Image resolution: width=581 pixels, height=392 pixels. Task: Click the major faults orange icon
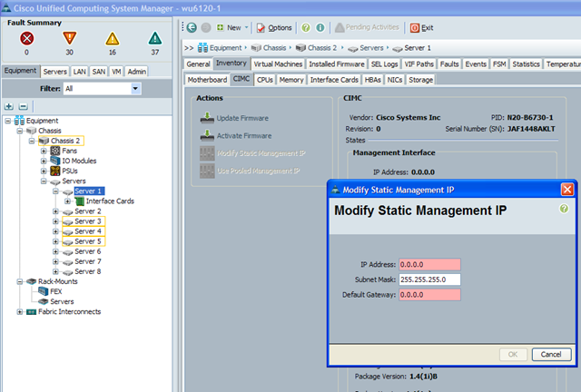click(x=69, y=37)
